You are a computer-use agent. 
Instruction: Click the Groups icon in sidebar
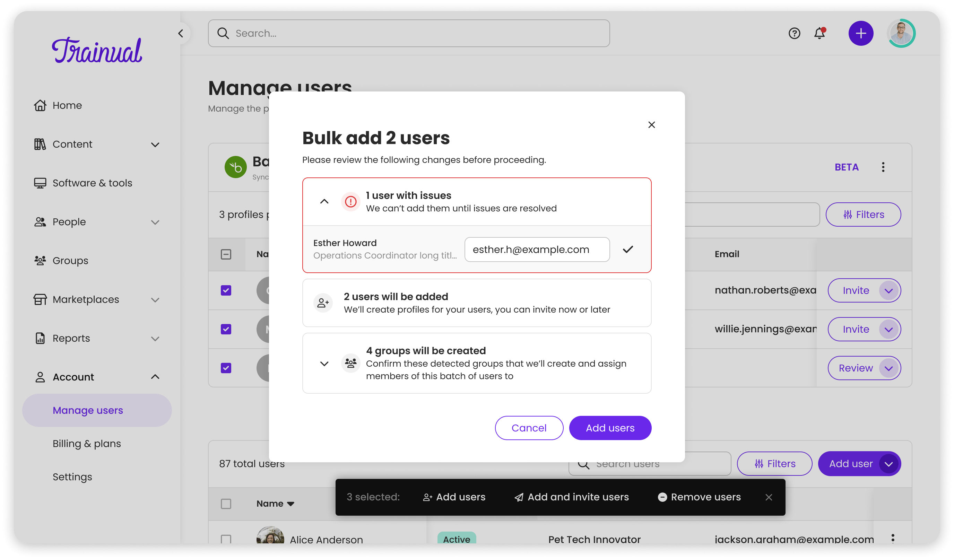(x=40, y=261)
